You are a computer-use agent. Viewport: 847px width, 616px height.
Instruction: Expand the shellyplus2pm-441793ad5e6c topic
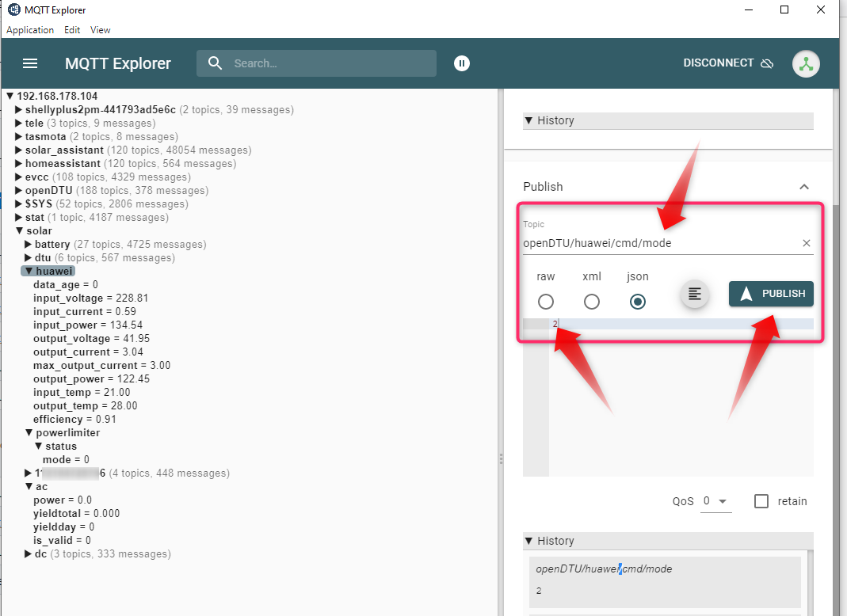(18, 109)
